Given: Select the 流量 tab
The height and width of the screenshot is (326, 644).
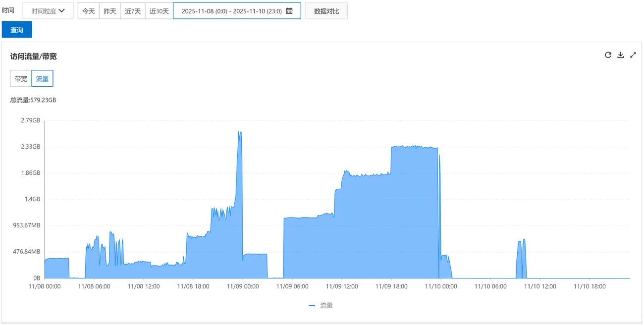Looking at the screenshot, I should (42, 78).
